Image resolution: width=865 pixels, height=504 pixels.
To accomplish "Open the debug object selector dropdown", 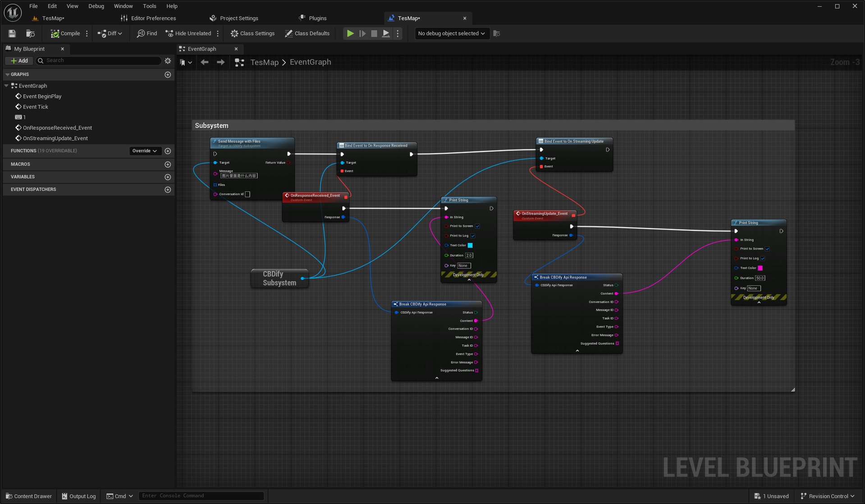I will pyautogui.click(x=451, y=33).
